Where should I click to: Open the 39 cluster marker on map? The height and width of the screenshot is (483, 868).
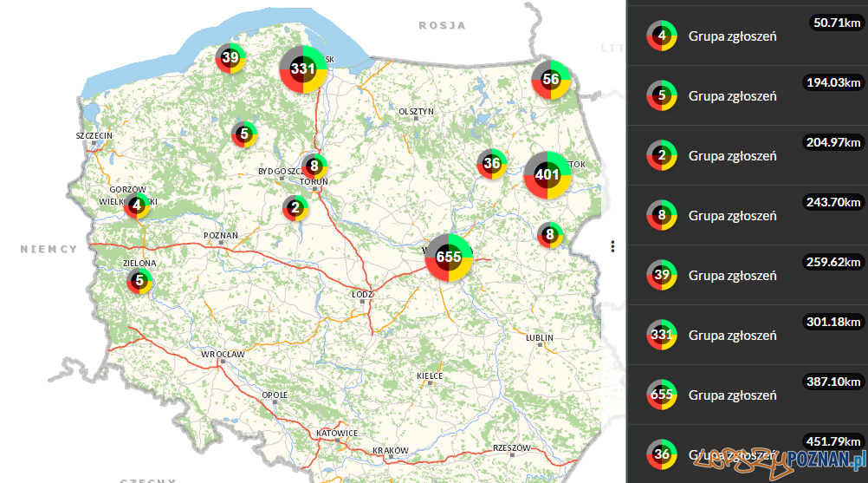230,57
